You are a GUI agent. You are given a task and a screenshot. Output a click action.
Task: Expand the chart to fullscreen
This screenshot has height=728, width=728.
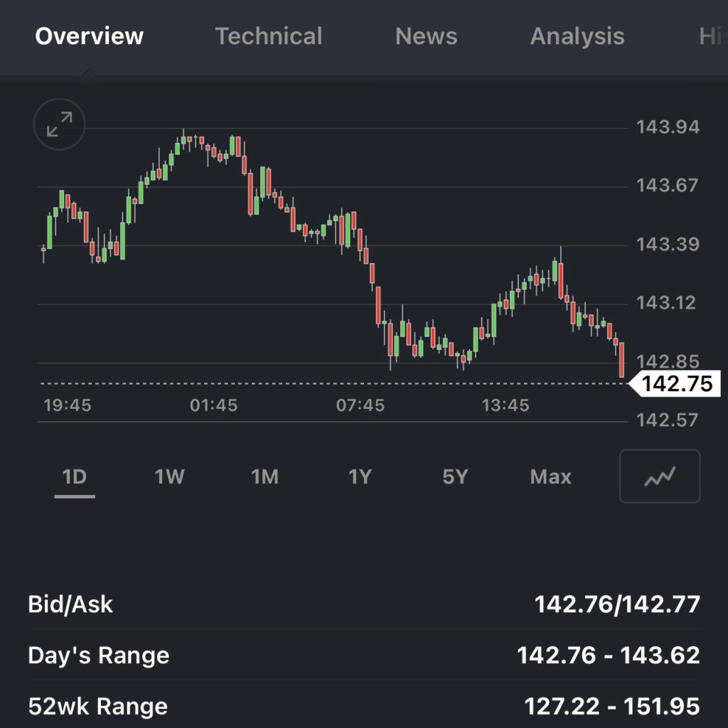click(x=59, y=125)
